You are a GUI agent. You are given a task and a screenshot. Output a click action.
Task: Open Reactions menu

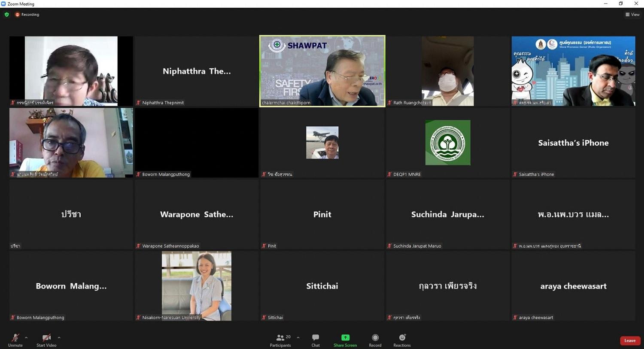402,340
